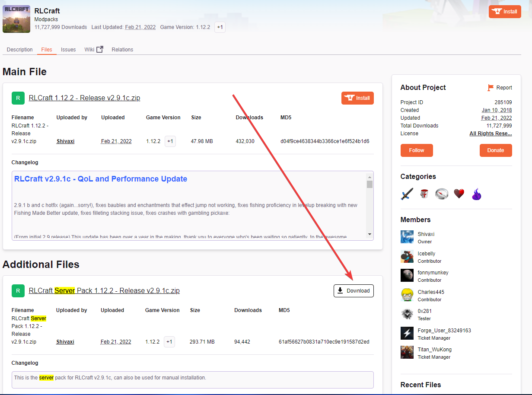This screenshot has width=532, height=395.
Task: Open Forge_User_83249163 profile name
Action: (x=444, y=331)
